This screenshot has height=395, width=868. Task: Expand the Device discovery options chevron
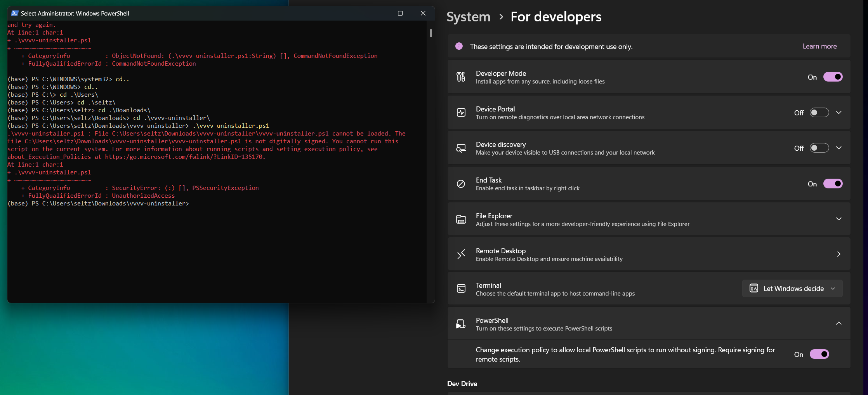838,148
